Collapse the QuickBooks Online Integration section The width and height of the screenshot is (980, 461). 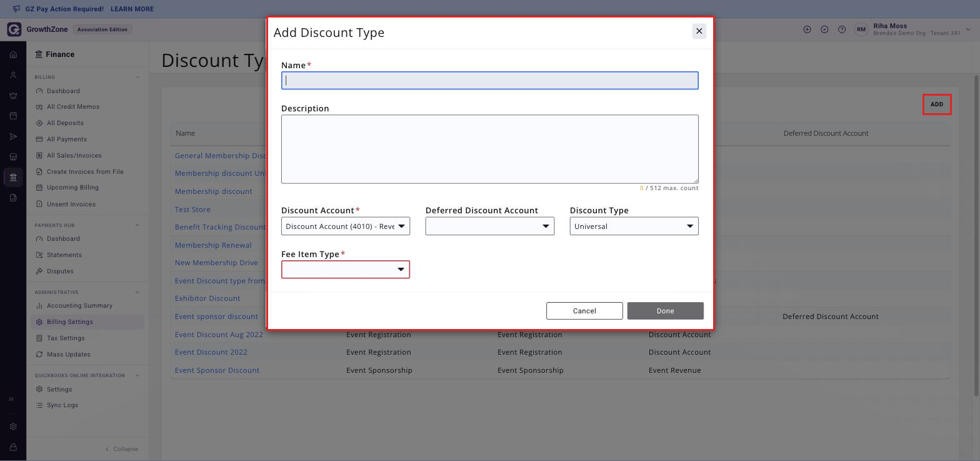pyautogui.click(x=137, y=375)
